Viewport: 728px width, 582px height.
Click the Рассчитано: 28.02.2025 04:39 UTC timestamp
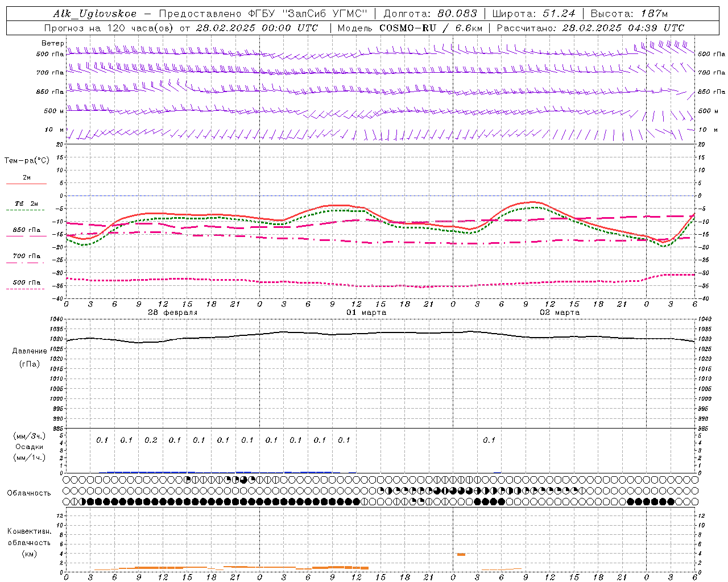pos(590,28)
